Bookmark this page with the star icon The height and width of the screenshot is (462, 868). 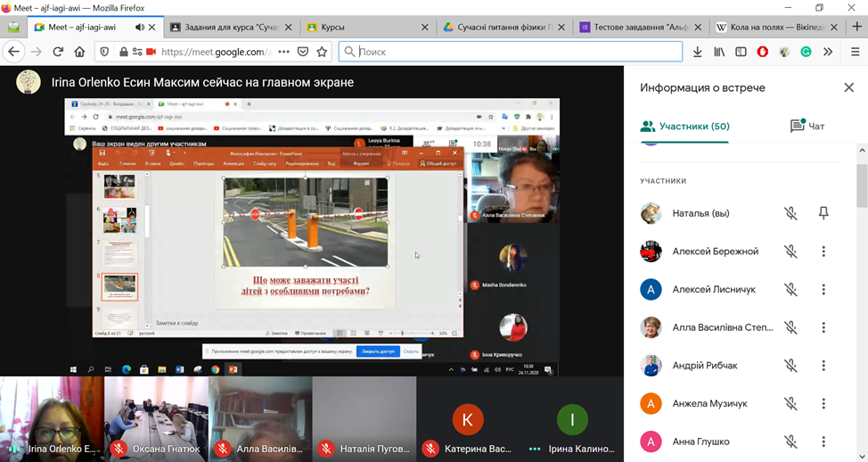(x=322, y=52)
